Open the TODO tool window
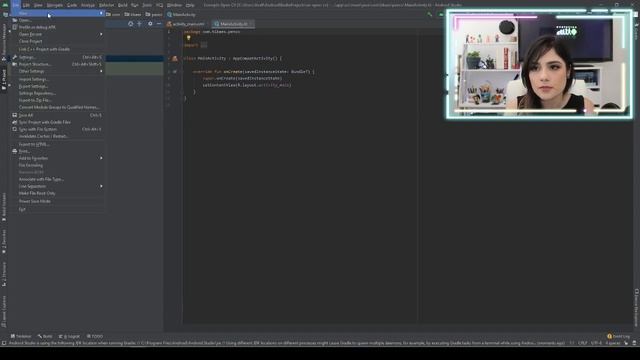640x360 pixels. click(x=95, y=336)
